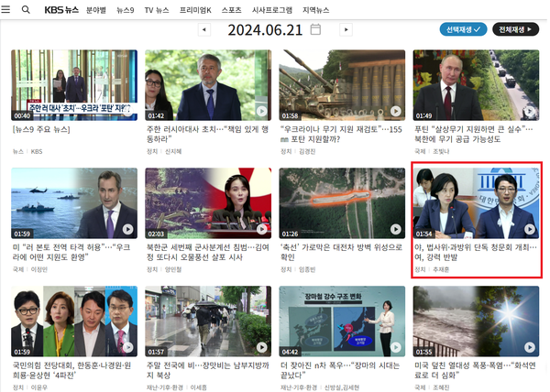Play the 주한 러시아대사 초치 video
The height and width of the screenshot is (392, 550).
261,112
